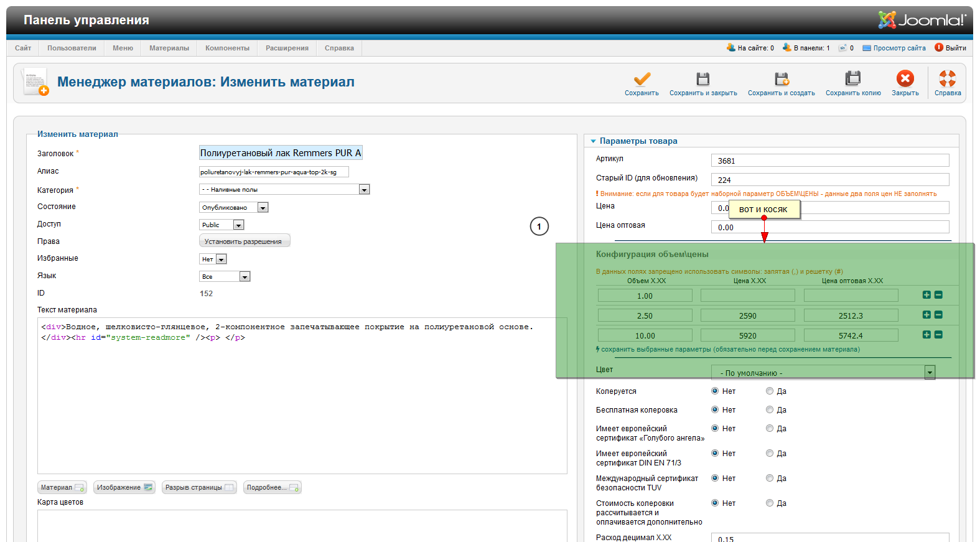This screenshot has height=542, width=980.
Task: Open the Категория dropdown
Action: 364,190
